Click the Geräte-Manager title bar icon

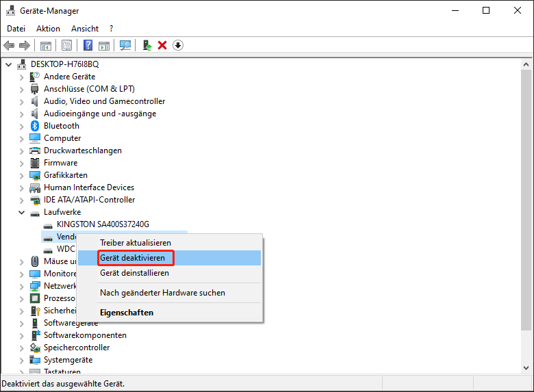tap(10, 11)
